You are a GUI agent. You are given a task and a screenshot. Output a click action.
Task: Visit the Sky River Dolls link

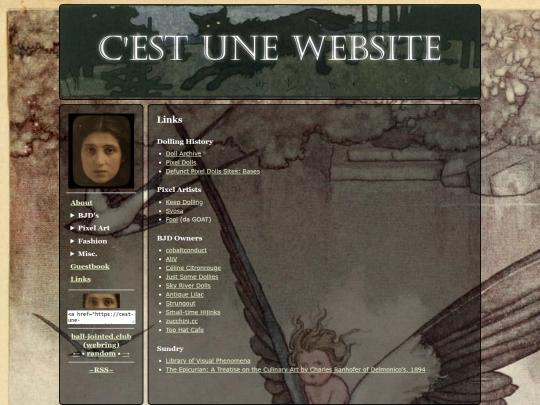188,285
